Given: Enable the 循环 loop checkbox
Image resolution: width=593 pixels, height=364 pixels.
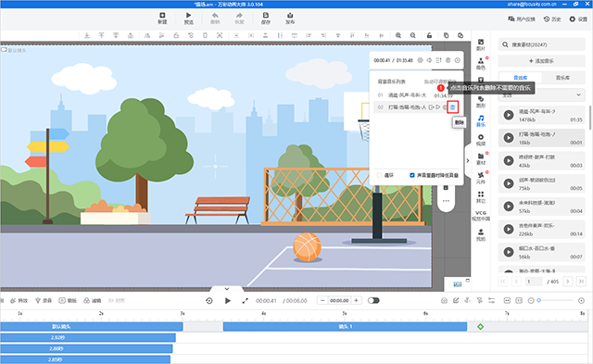Looking at the screenshot, I should [x=379, y=175].
